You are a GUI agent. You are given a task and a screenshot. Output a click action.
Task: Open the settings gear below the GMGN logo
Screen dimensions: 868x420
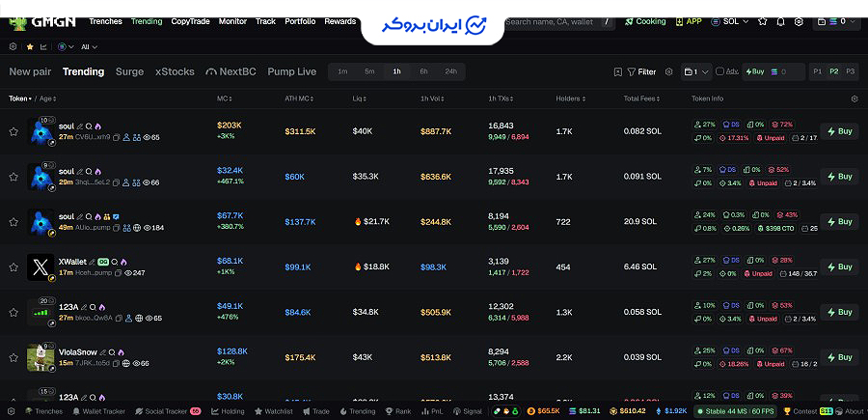click(14, 47)
